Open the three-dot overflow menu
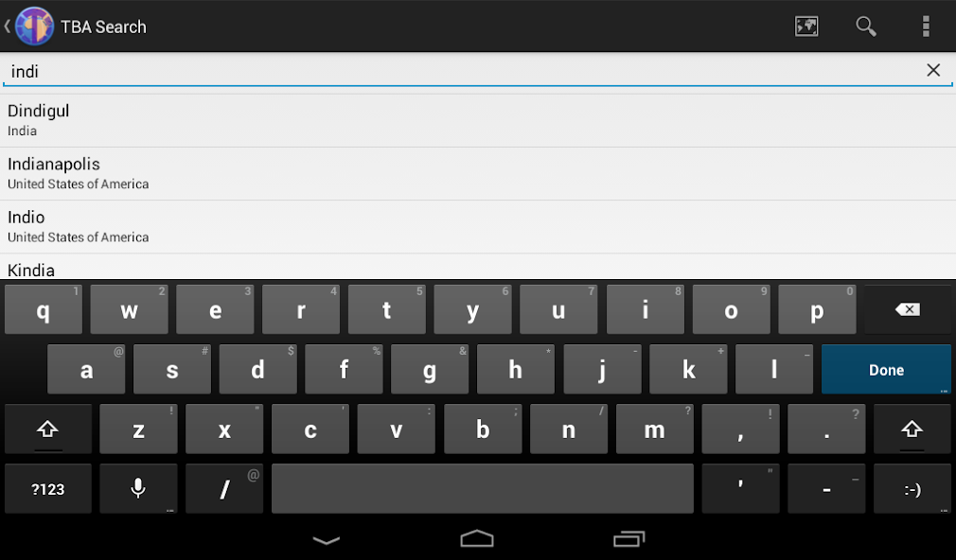 pos(926,26)
